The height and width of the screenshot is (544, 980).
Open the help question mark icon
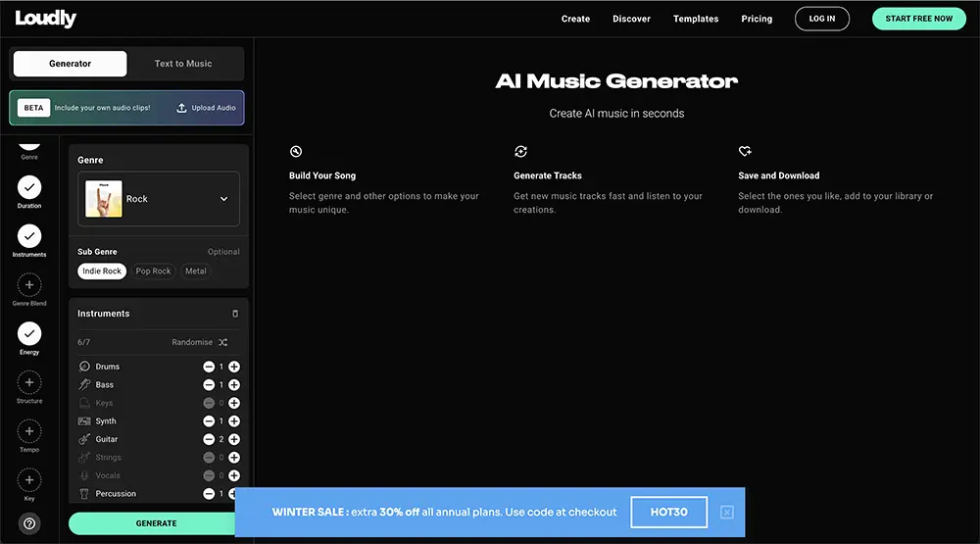point(29,523)
